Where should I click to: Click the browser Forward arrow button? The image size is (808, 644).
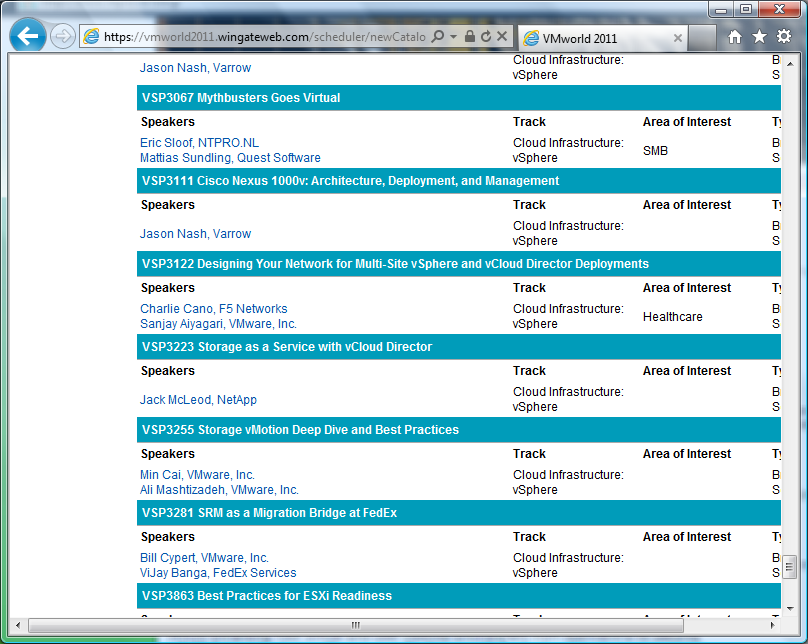[x=63, y=37]
